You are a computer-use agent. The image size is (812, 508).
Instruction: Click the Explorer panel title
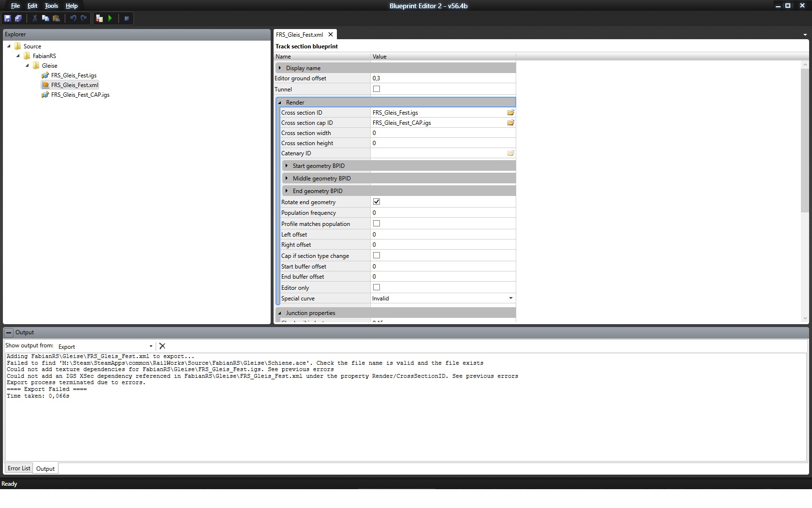point(15,34)
